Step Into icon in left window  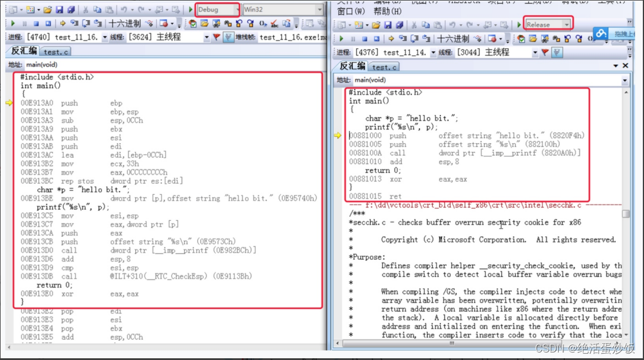click(x=74, y=23)
